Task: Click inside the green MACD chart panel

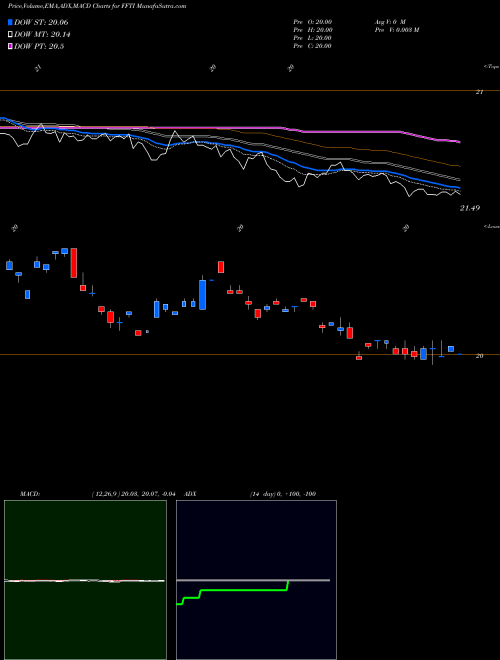Action: click(x=85, y=580)
